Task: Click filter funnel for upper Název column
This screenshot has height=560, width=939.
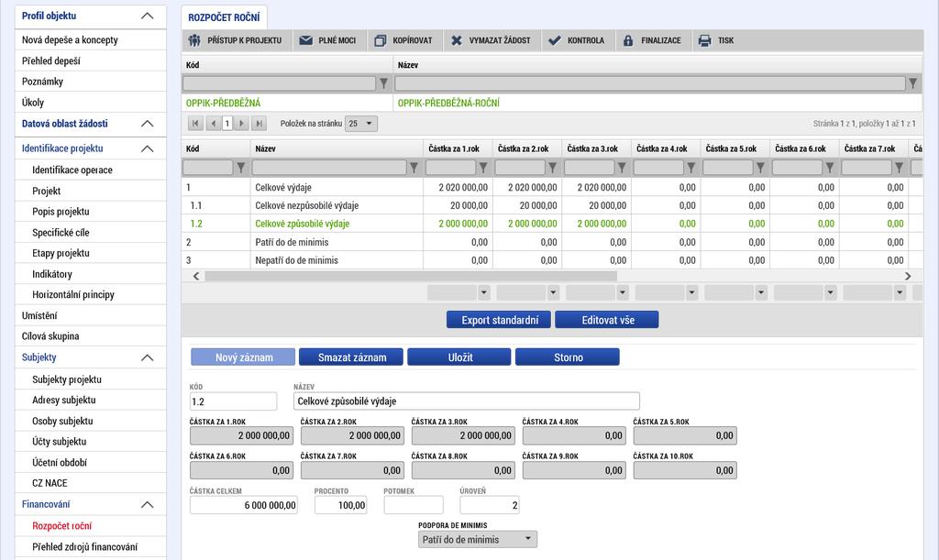Action: [912, 83]
